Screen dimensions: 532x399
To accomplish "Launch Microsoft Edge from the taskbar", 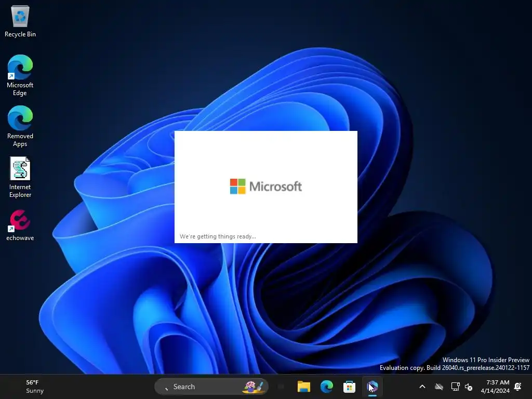I will click(x=326, y=387).
